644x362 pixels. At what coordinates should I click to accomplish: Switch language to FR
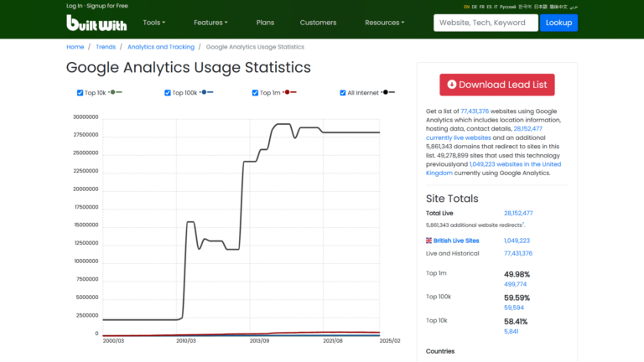tap(482, 7)
